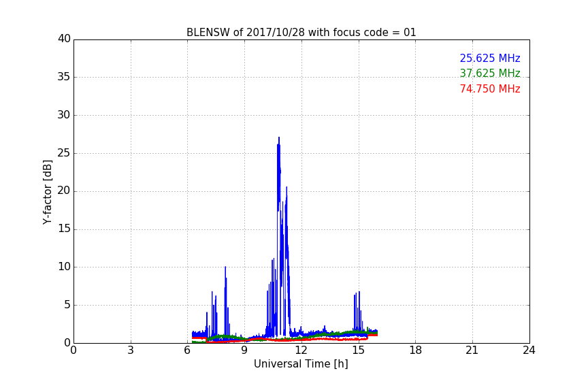Click the x-axis tick label '24'
588x392 pixels.
point(529,350)
